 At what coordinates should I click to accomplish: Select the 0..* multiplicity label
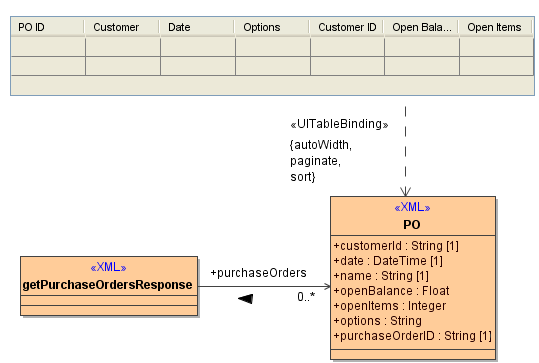tap(306, 296)
